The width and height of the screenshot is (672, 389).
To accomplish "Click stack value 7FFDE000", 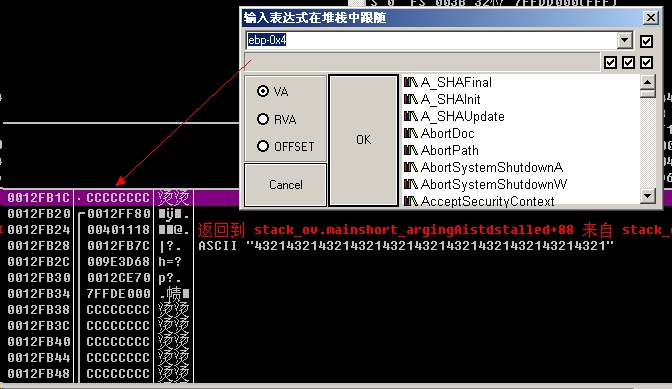I will pyautogui.click(x=119, y=293).
